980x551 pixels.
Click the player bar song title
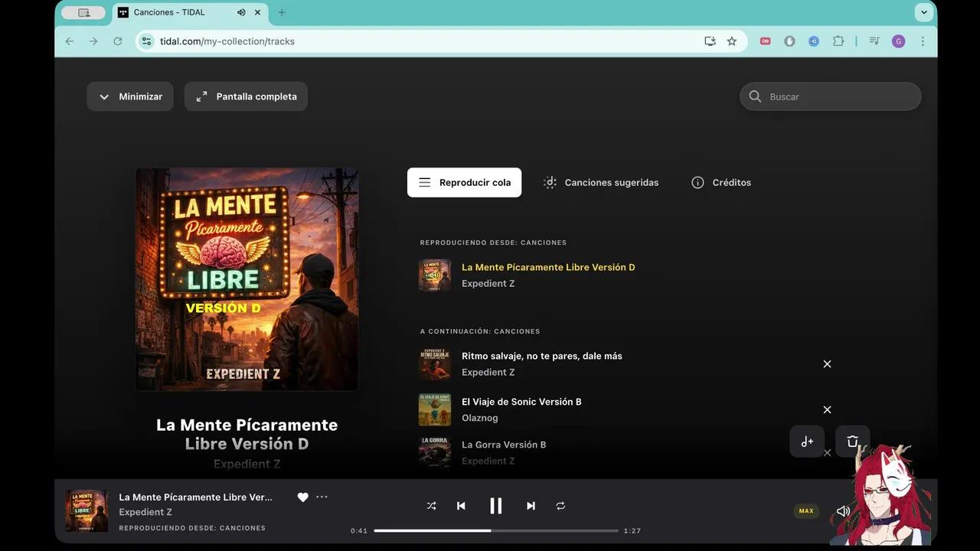click(195, 497)
